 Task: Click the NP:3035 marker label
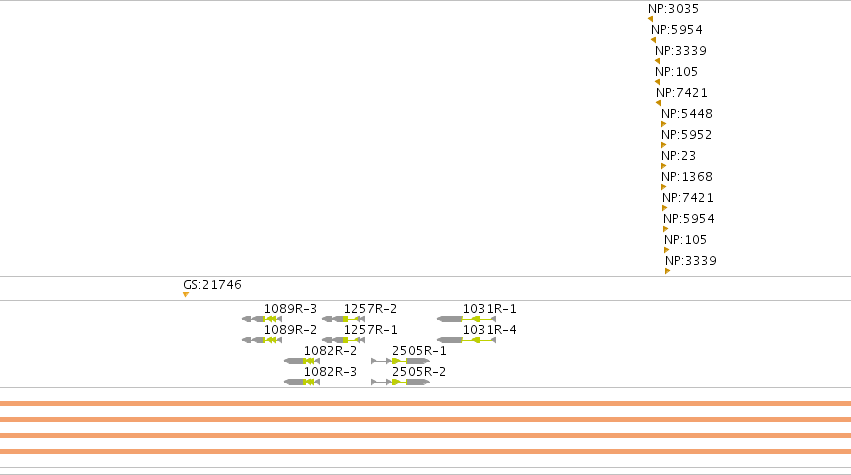point(674,9)
